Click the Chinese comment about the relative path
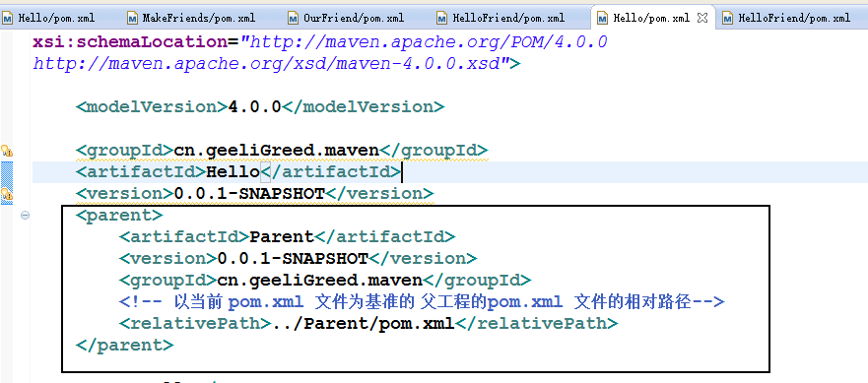Image resolution: width=868 pixels, height=383 pixels. (422, 302)
